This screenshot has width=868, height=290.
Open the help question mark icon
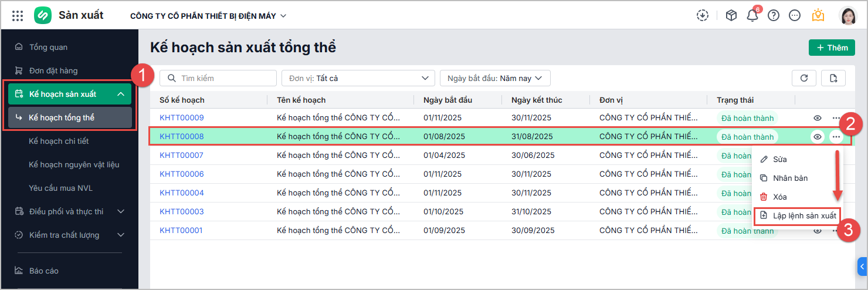pyautogui.click(x=774, y=16)
